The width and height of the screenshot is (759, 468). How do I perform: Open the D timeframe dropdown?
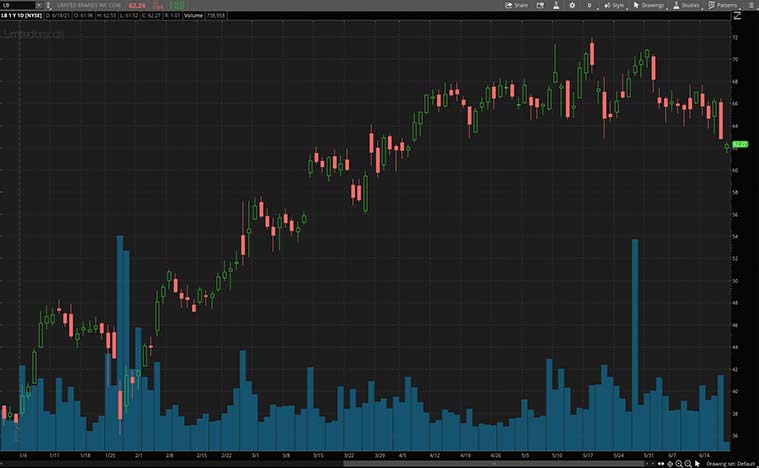coord(589,5)
